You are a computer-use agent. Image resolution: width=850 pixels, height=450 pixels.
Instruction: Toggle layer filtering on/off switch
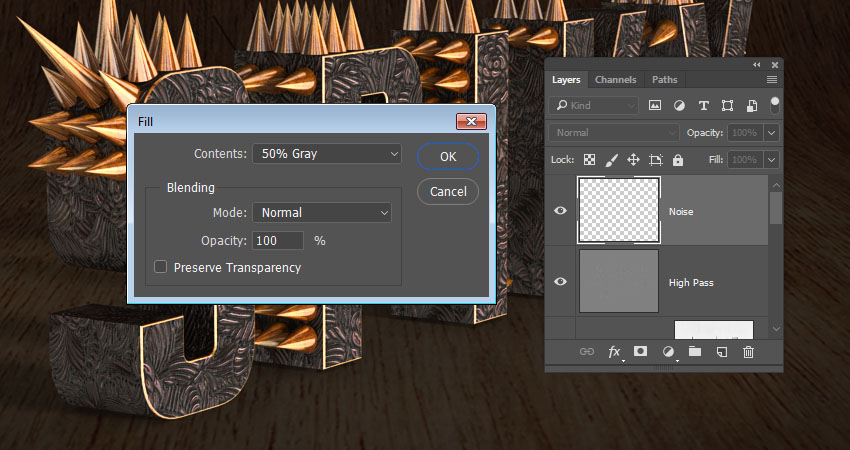pos(775,105)
